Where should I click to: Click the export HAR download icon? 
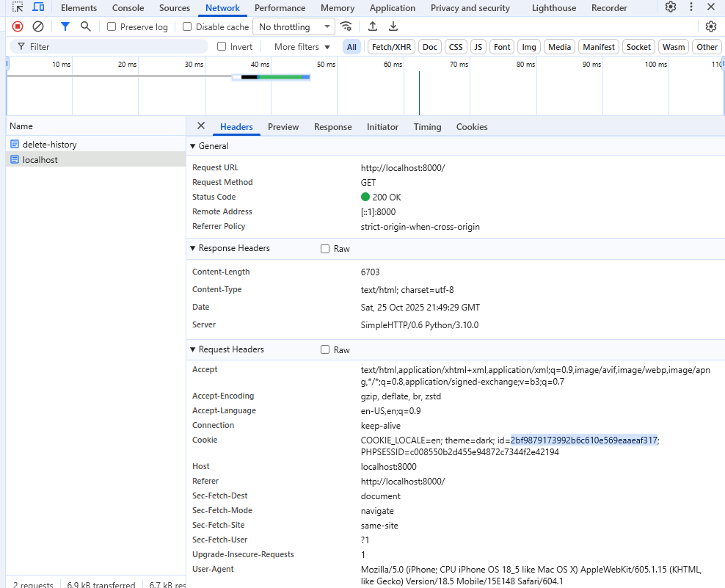[x=393, y=26]
